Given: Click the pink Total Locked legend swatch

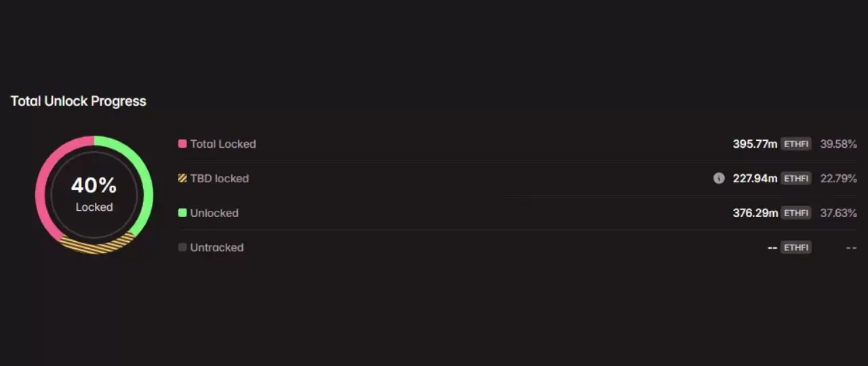Looking at the screenshot, I should click(x=182, y=144).
